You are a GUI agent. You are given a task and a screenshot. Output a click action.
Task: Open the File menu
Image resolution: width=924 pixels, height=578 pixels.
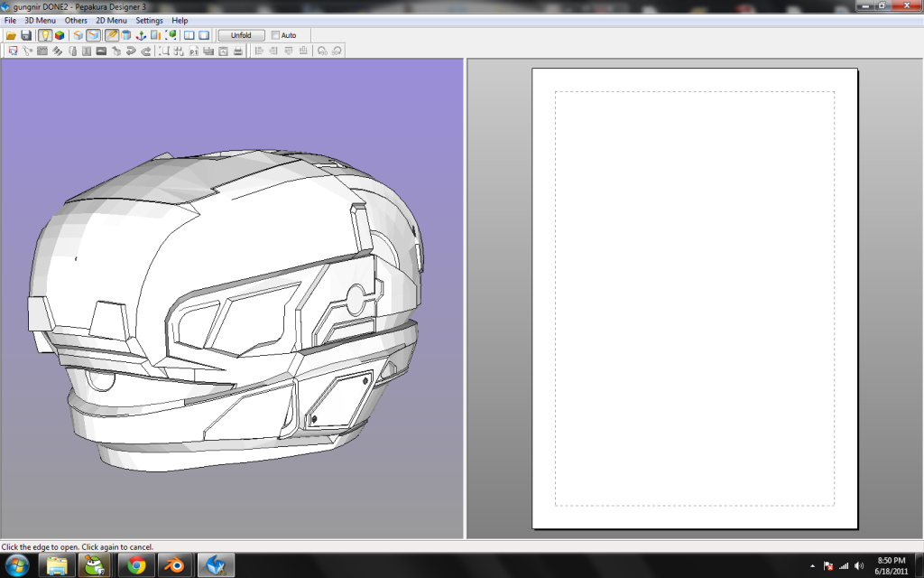pos(10,20)
